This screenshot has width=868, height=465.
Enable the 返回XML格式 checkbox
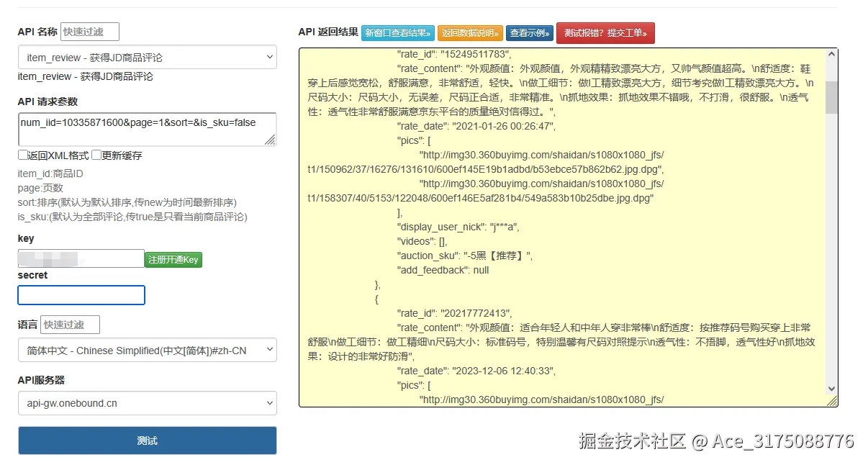22,155
